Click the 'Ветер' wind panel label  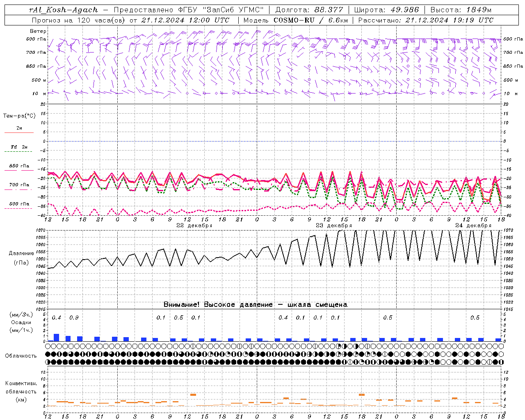[x=38, y=31]
